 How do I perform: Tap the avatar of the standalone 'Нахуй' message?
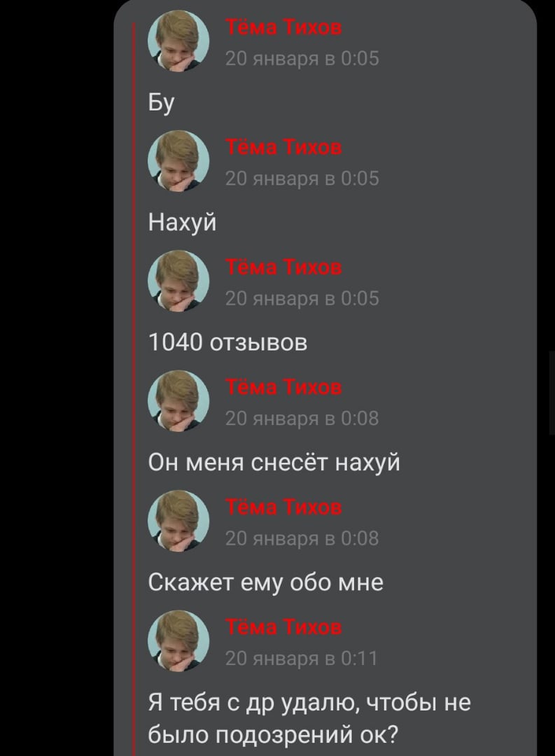click(178, 161)
